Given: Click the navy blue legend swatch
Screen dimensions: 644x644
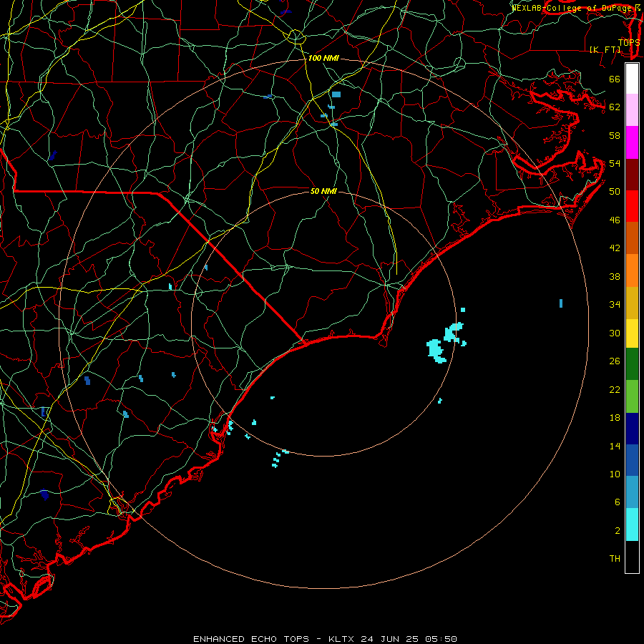Looking at the screenshot, I should point(632,429).
